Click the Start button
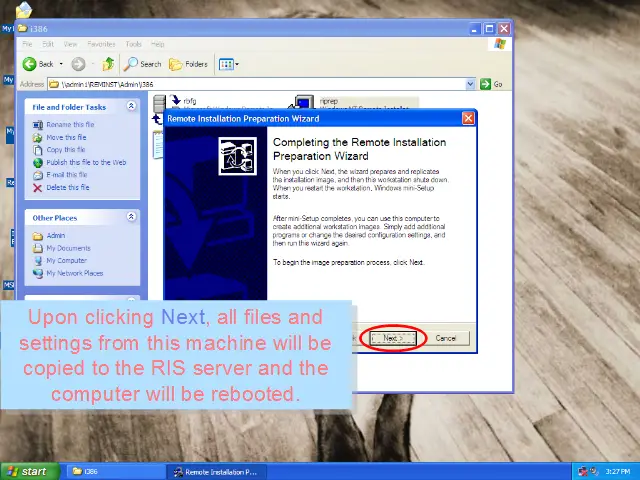Image resolution: width=640 pixels, height=480 pixels. [x=29, y=471]
